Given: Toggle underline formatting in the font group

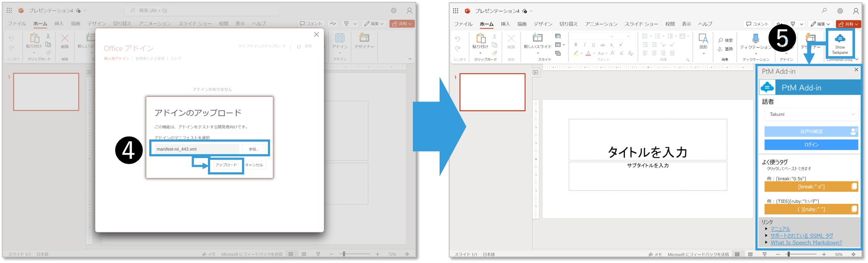Looking at the screenshot, I should coord(593,44).
